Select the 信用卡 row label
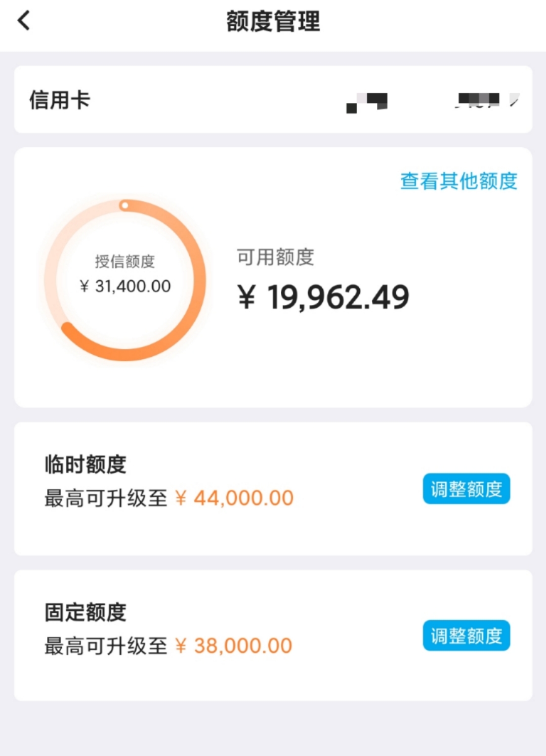The height and width of the screenshot is (756, 546). coord(60,100)
